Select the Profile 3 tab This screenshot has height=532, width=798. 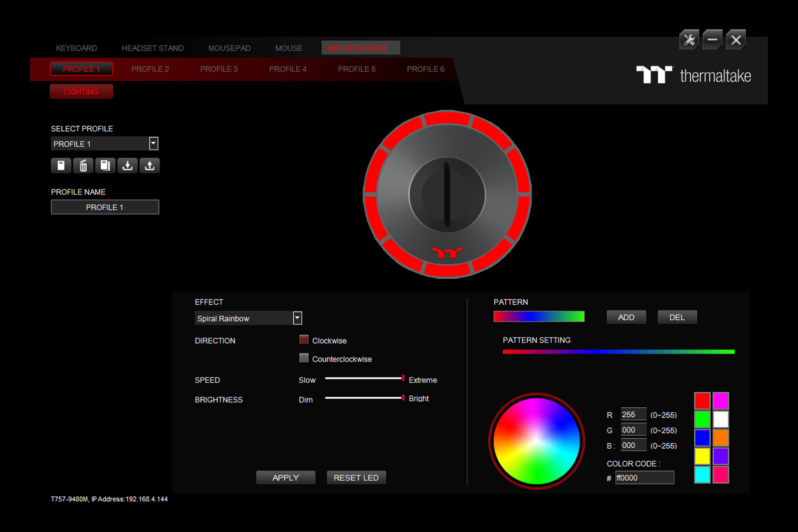pyautogui.click(x=219, y=69)
